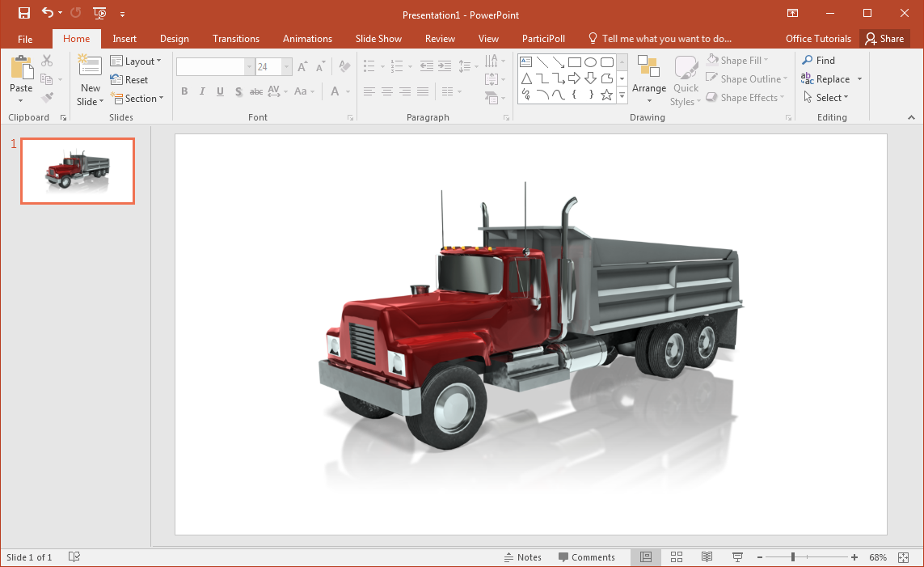Screen dimensions: 924x567
Task: Toggle the Notes pane
Action: pyautogui.click(x=522, y=557)
